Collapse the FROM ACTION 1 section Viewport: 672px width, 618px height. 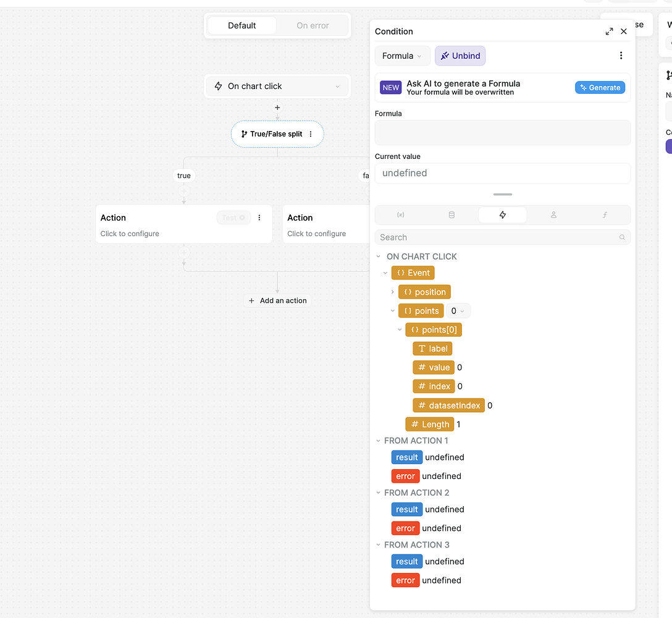[x=378, y=440]
